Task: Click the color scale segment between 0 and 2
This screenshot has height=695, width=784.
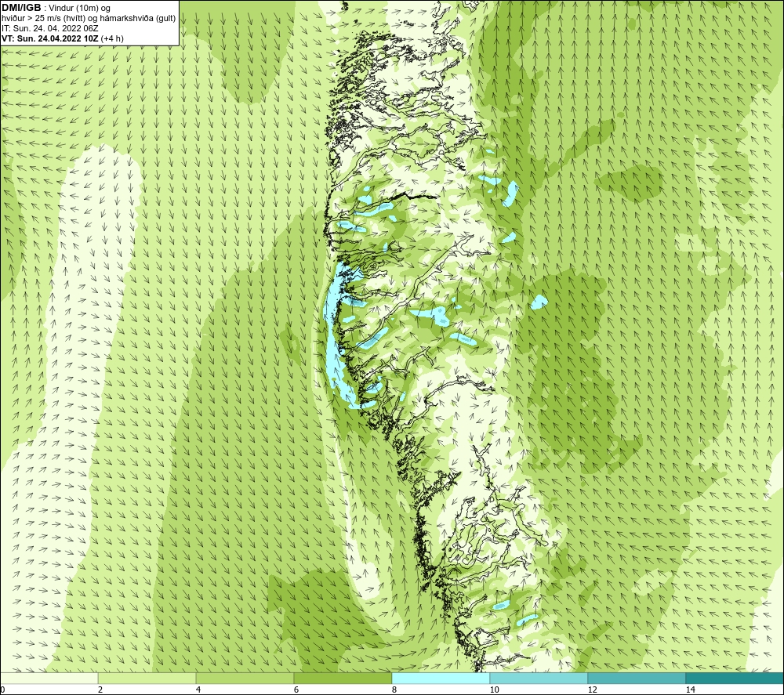Action: [49, 679]
